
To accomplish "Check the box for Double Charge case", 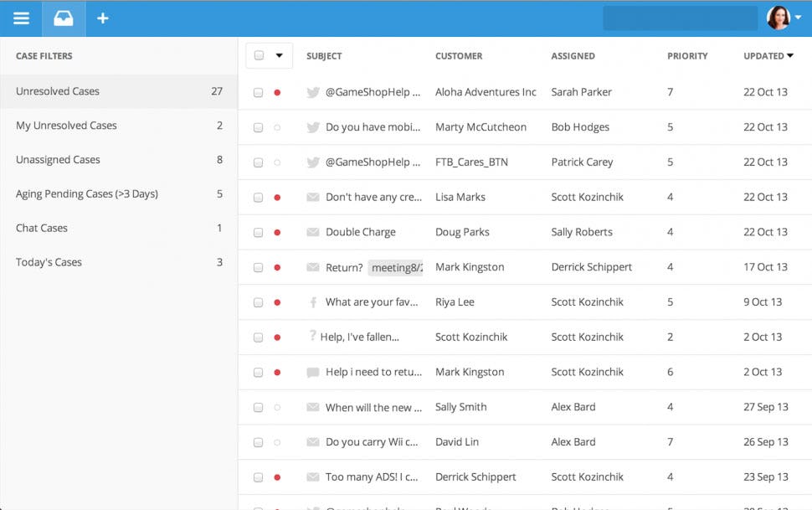I will (x=258, y=233).
